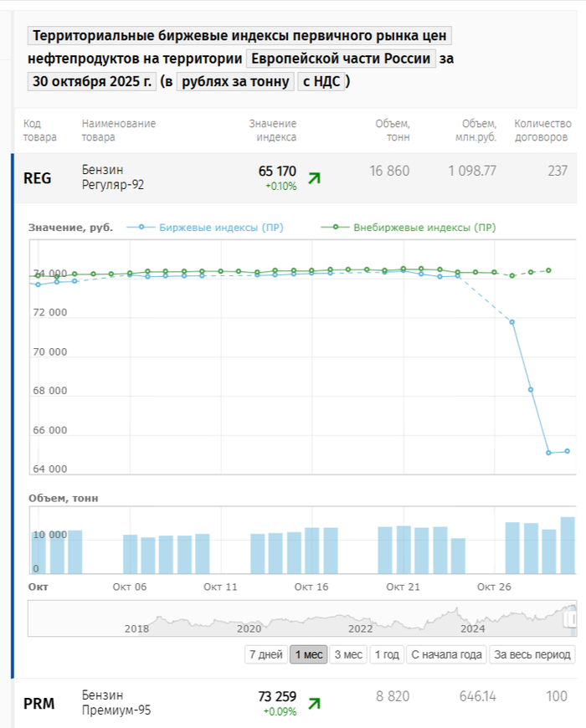
Task: Expand the PRM Бензин Премиум-95 row
Action: point(113,703)
